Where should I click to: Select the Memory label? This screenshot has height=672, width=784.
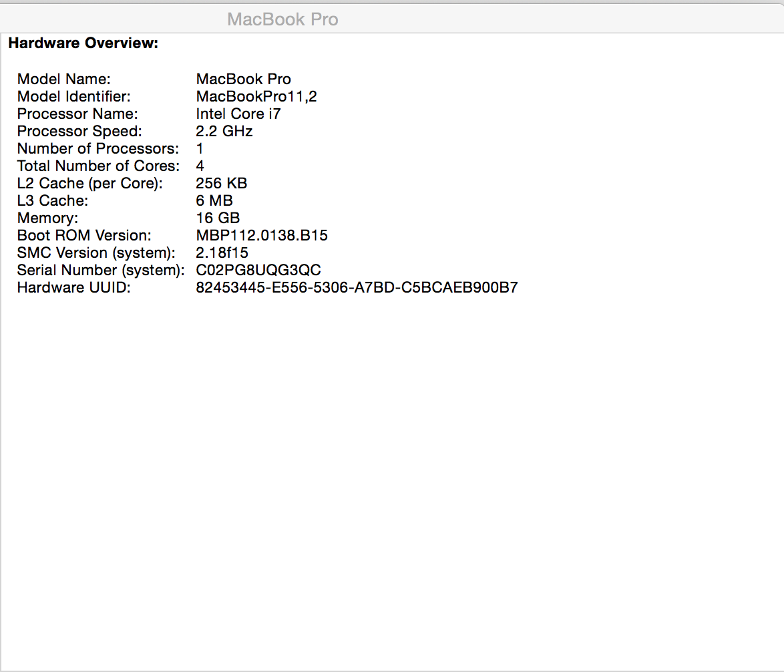(48, 218)
